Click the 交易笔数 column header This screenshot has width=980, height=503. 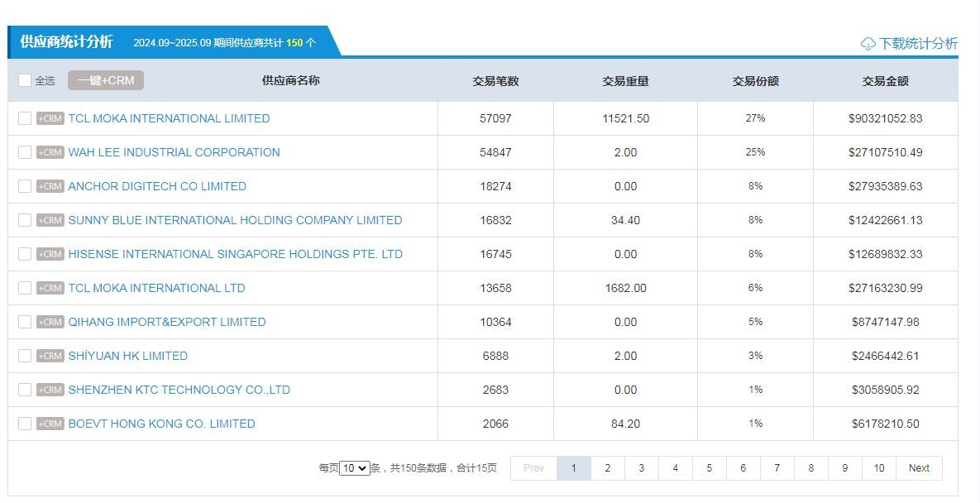tap(495, 81)
